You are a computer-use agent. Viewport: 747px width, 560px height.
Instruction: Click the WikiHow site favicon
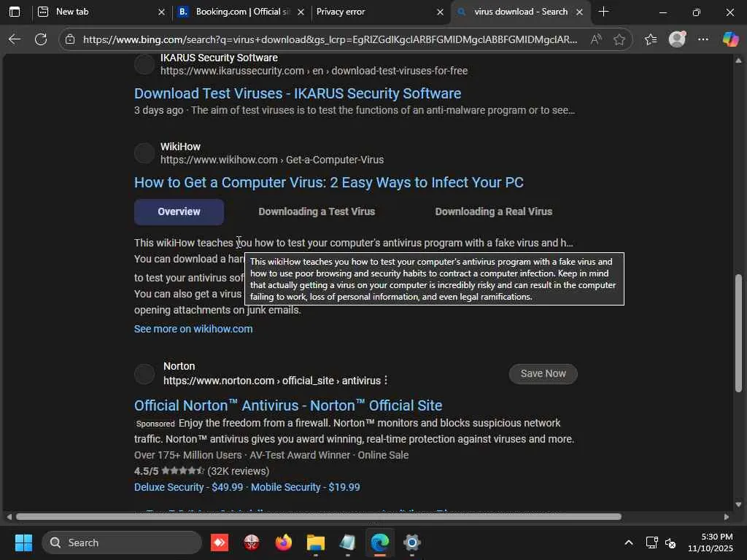144,153
